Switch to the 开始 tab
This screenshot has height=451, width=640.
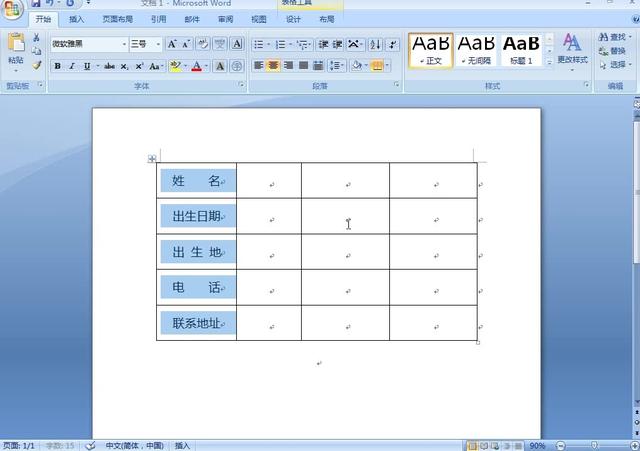43,19
